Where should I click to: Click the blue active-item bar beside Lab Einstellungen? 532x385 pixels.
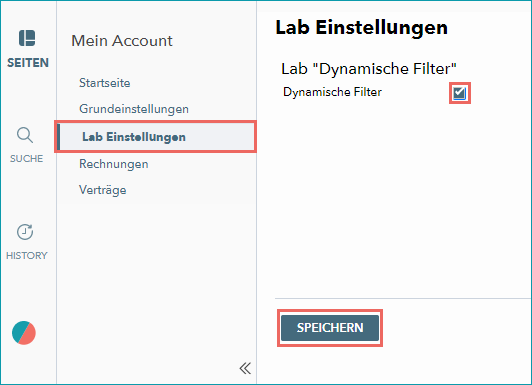click(x=58, y=137)
